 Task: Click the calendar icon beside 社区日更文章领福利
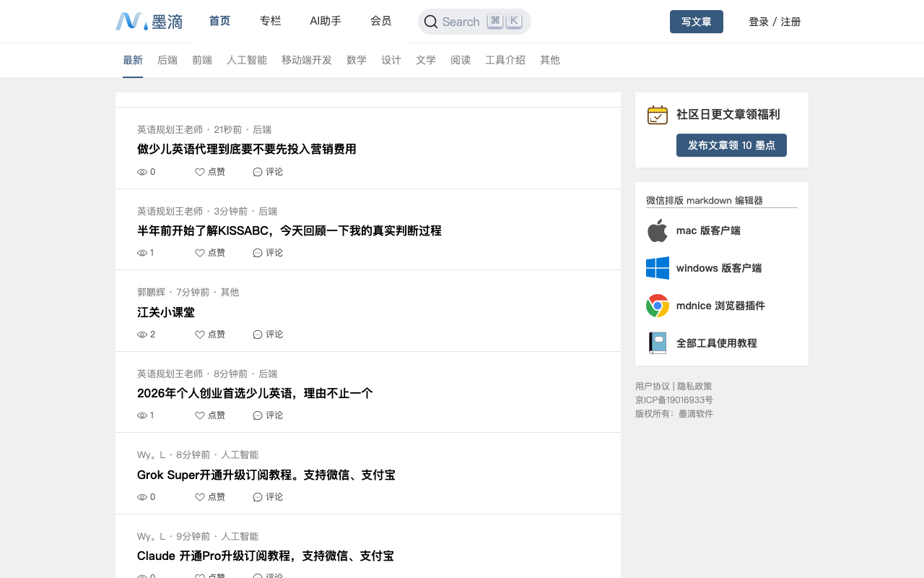click(x=658, y=115)
